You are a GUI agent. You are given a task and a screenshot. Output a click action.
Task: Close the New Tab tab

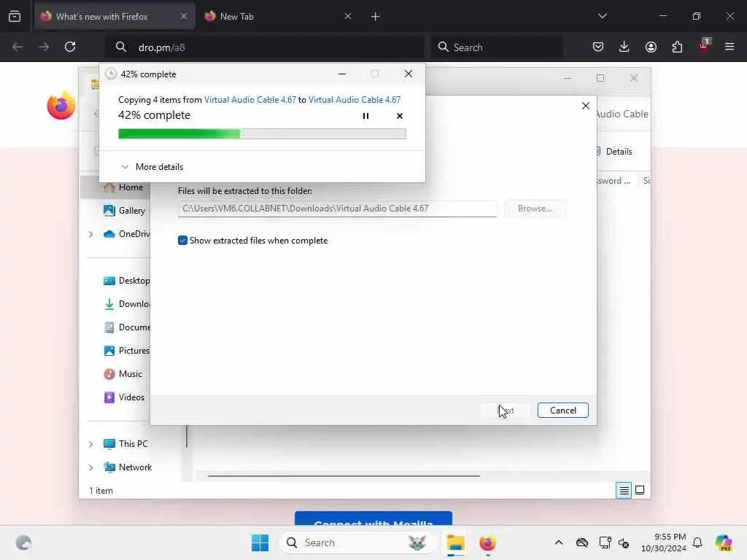[x=348, y=16]
